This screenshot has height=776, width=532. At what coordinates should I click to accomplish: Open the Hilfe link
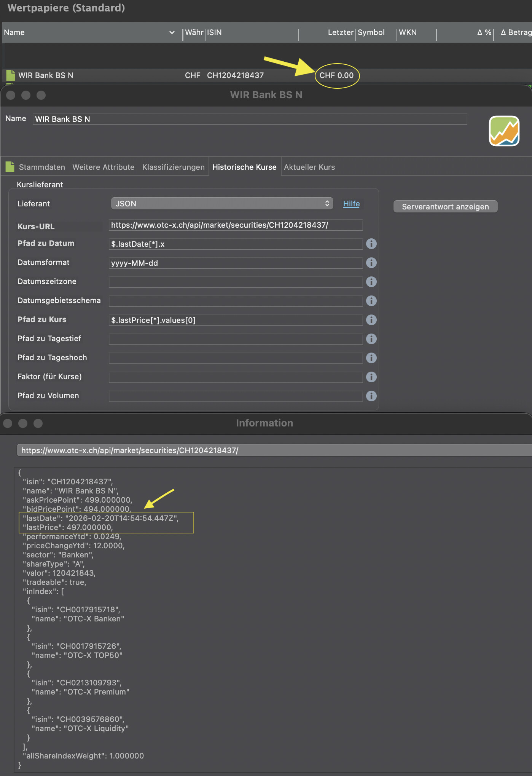click(x=351, y=204)
